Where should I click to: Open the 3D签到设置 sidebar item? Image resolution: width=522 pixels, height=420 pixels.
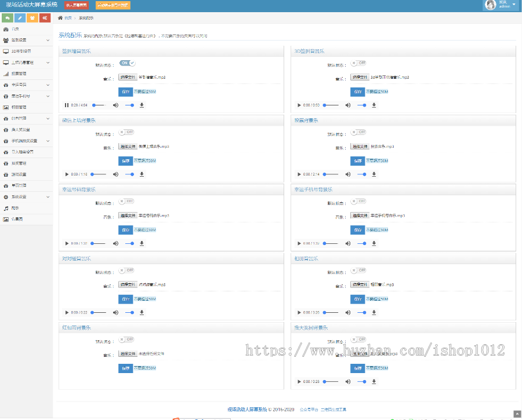[26, 51]
